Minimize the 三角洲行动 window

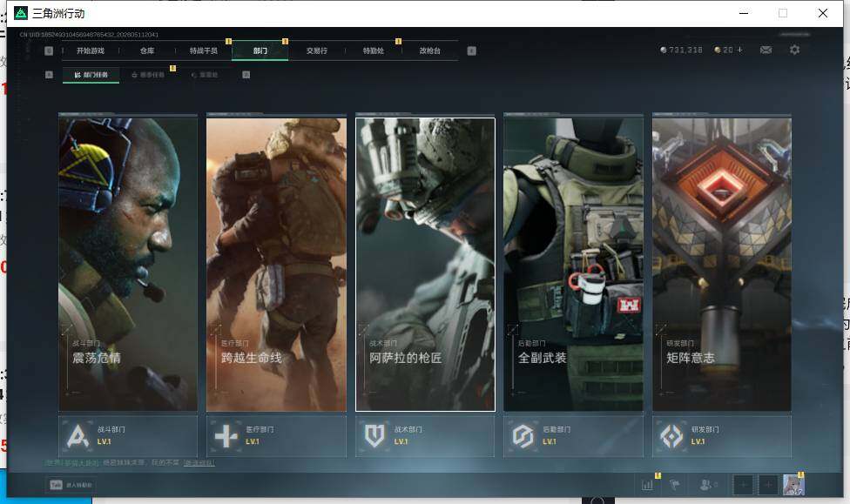pos(744,13)
